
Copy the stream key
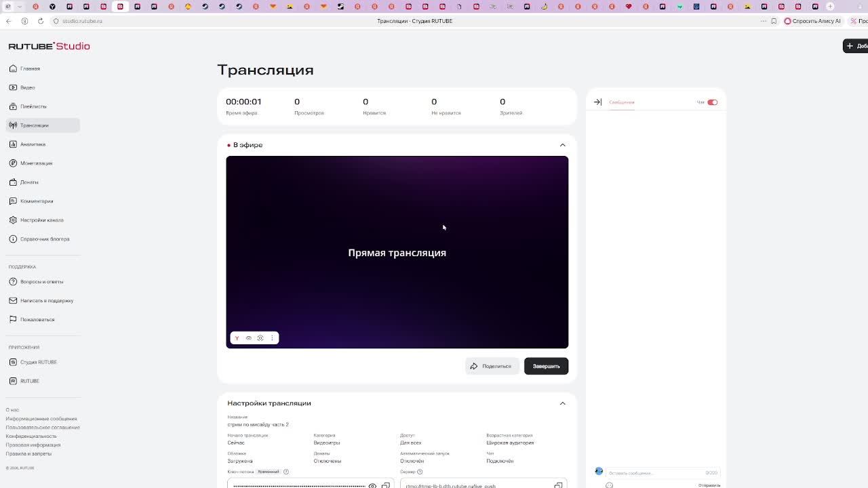click(x=386, y=486)
